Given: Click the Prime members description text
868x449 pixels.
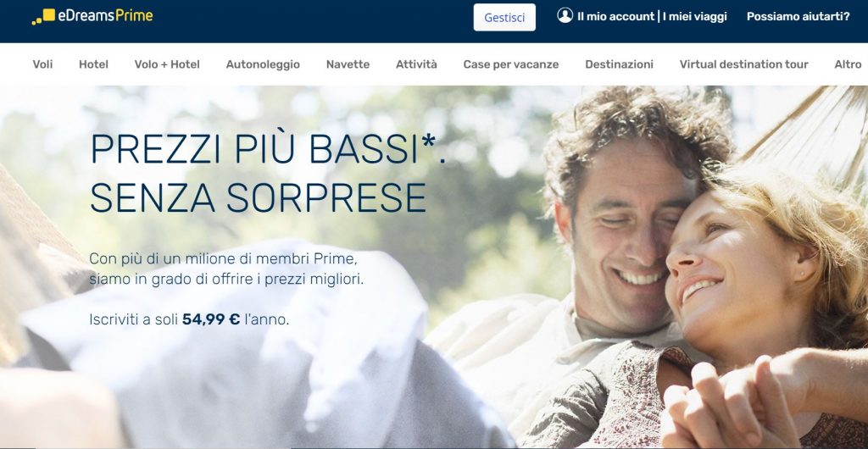Looking at the screenshot, I should tap(226, 269).
